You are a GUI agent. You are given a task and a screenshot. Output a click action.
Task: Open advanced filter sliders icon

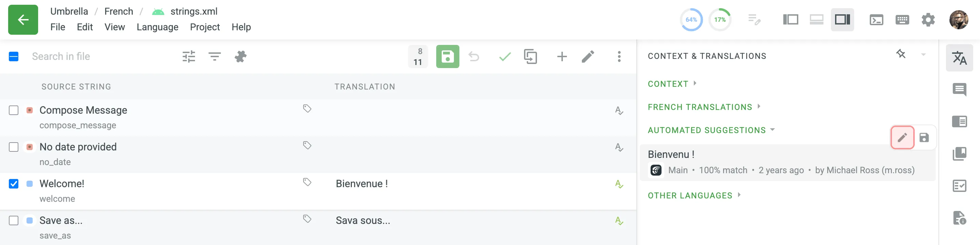189,57
